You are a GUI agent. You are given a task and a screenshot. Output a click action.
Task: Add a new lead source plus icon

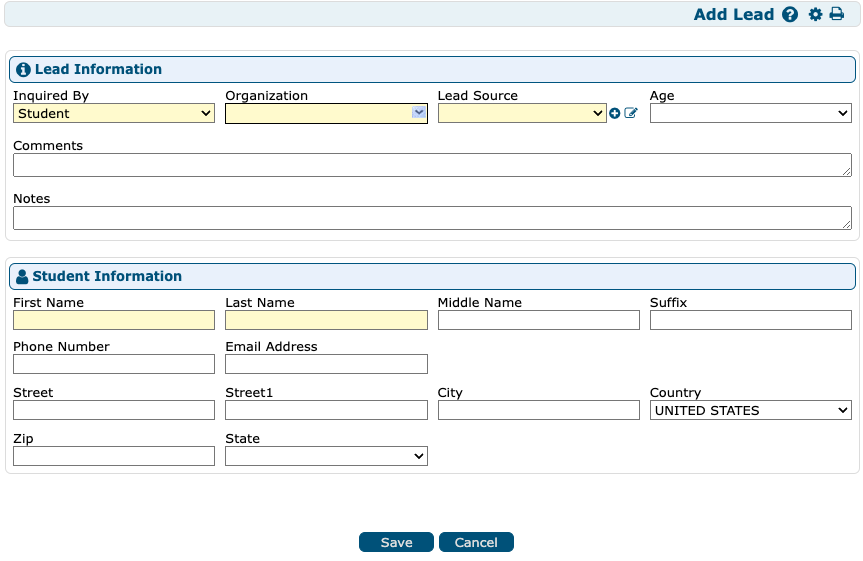click(615, 114)
